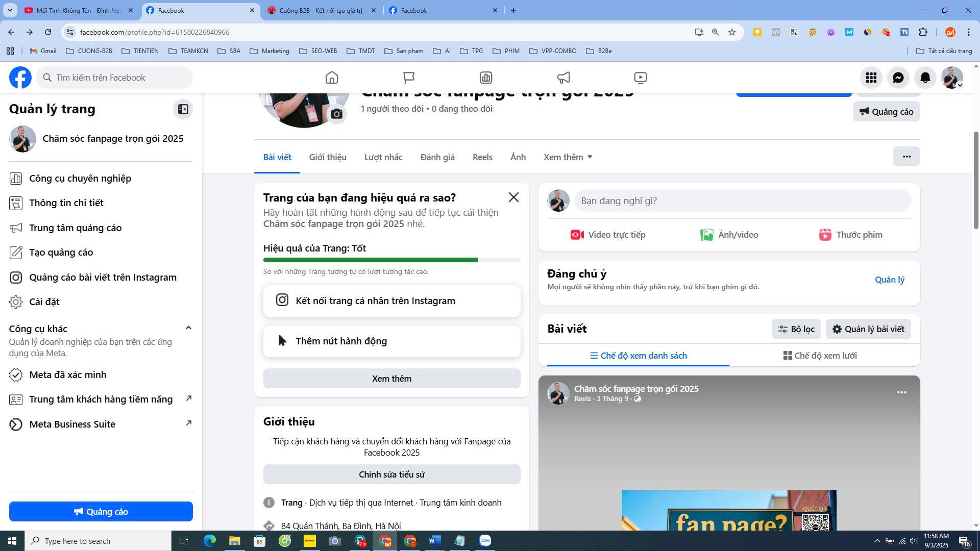Screen dimensions: 980x551
Task: Click Chỉnh sửa tiểu sử button
Action: 392,474
